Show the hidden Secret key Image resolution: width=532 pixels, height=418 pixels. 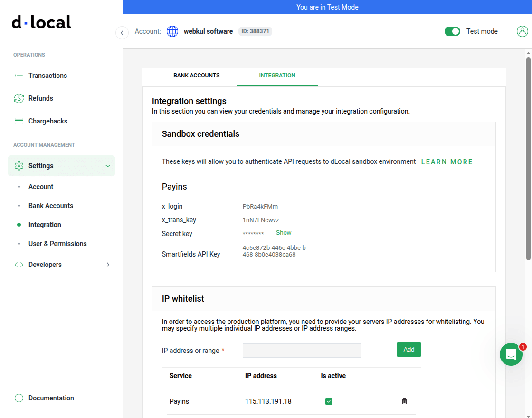[x=283, y=232]
